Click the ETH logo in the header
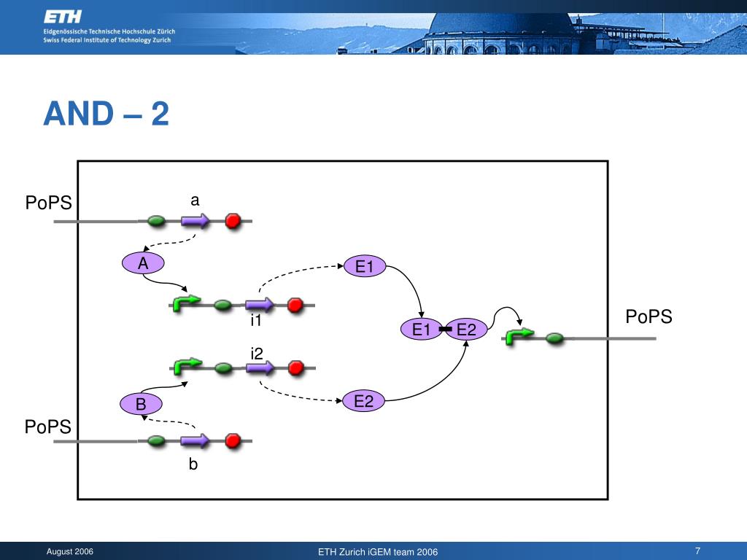 click(x=63, y=17)
